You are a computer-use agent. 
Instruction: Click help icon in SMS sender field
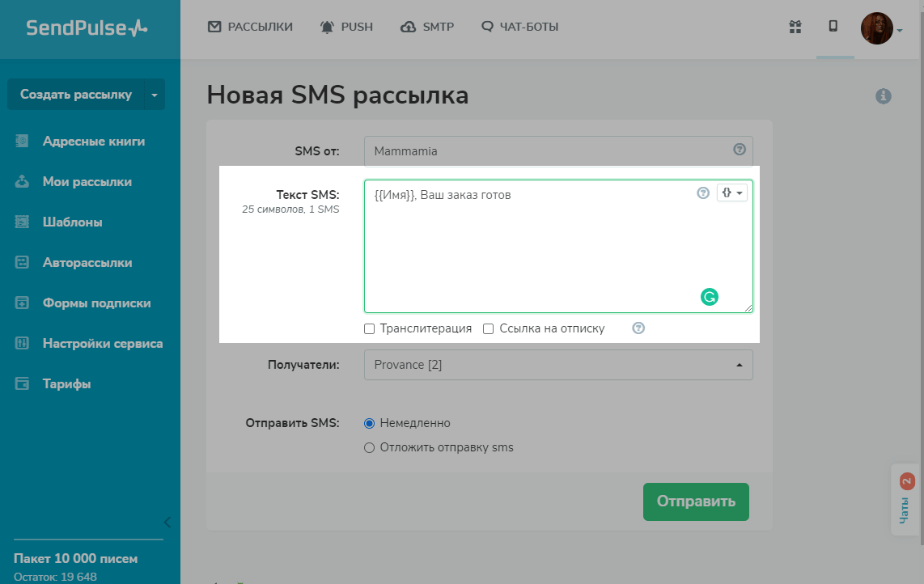click(739, 150)
